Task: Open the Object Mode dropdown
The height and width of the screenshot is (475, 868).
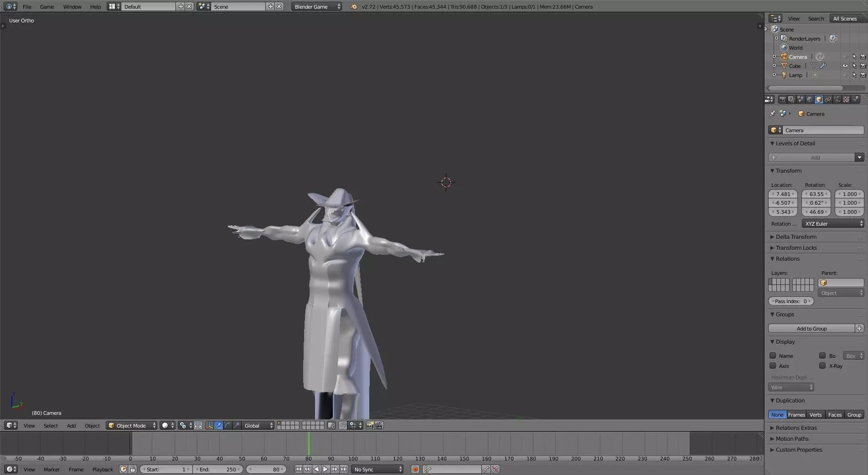Action: pyautogui.click(x=132, y=425)
